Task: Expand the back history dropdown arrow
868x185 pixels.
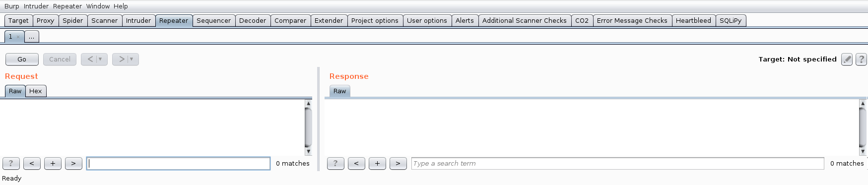Action: point(100,59)
